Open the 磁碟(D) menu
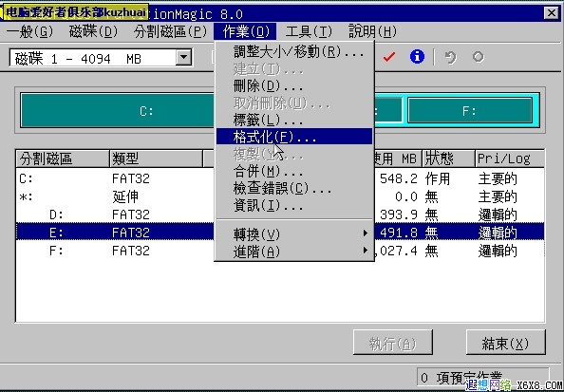Viewport: 564px width, 392px height. (x=93, y=31)
